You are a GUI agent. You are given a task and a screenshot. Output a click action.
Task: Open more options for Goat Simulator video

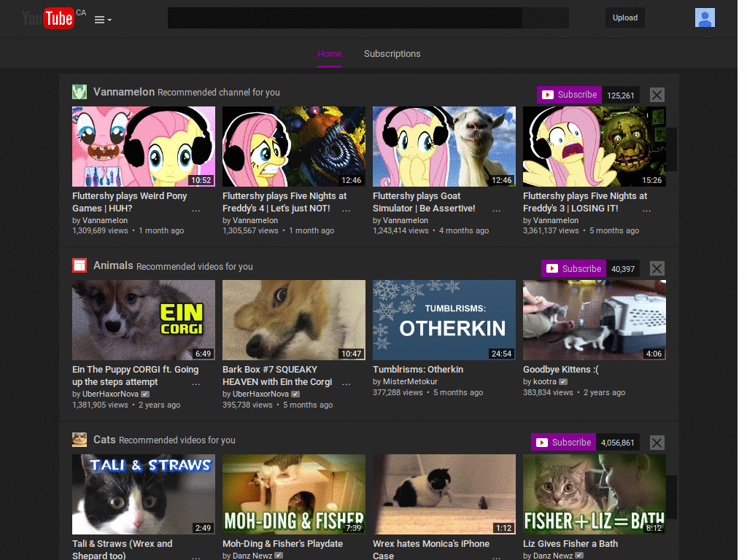click(x=496, y=209)
